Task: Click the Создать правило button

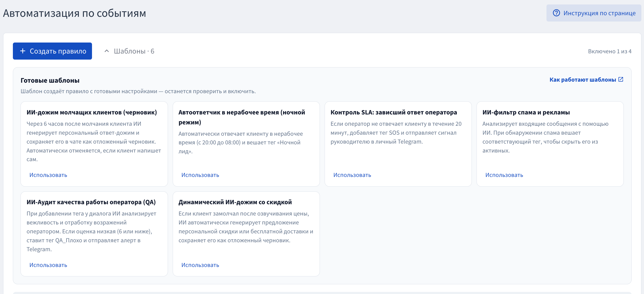Action: pyautogui.click(x=52, y=51)
